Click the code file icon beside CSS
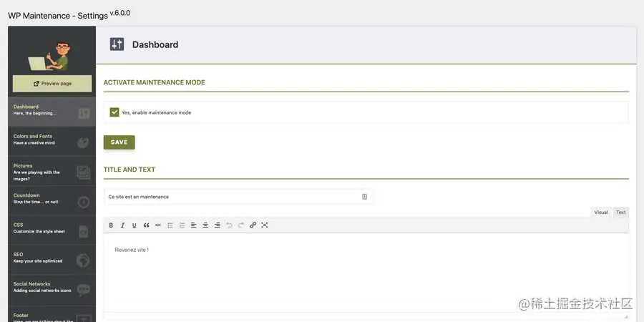The image size is (644, 322). pyautogui.click(x=84, y=231)
